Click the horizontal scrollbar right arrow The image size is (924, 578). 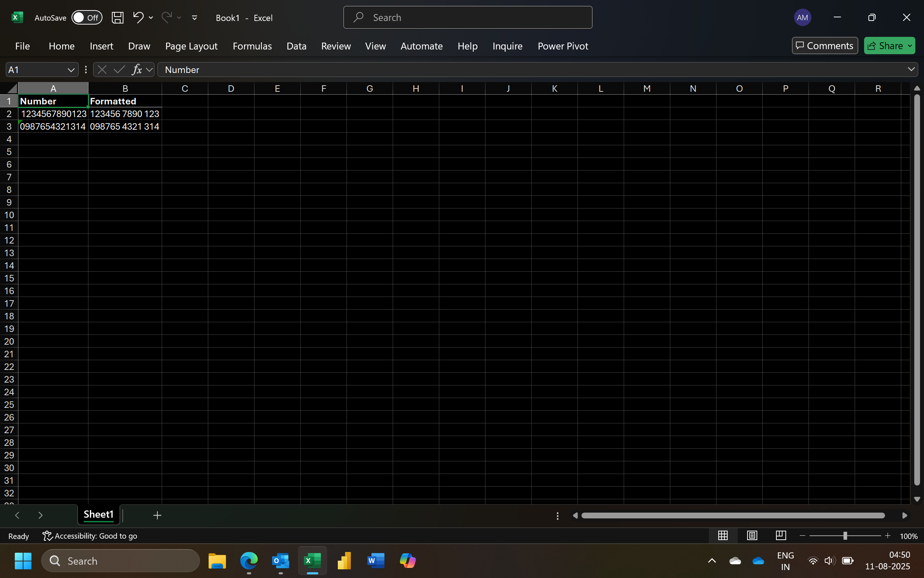pos(905,516)
